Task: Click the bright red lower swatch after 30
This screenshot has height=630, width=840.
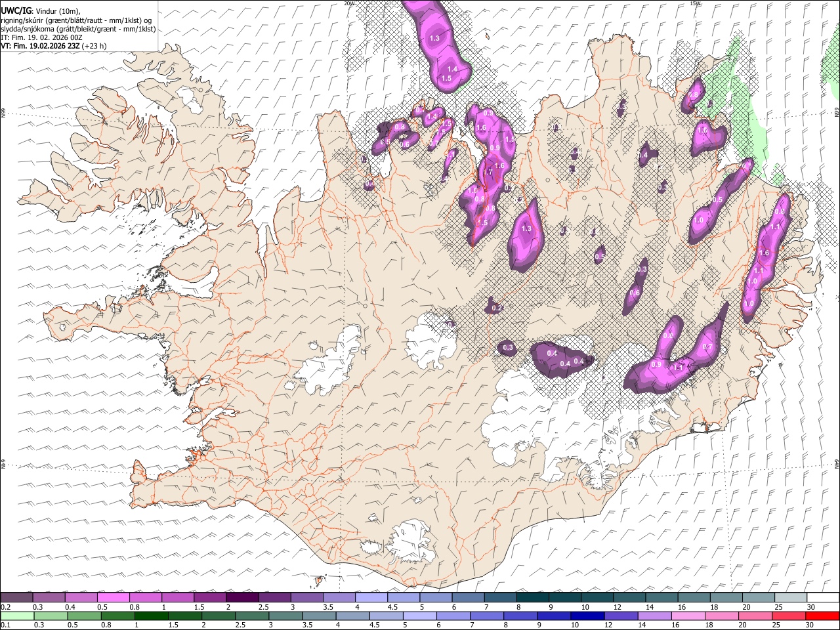Action: (822, 616)
